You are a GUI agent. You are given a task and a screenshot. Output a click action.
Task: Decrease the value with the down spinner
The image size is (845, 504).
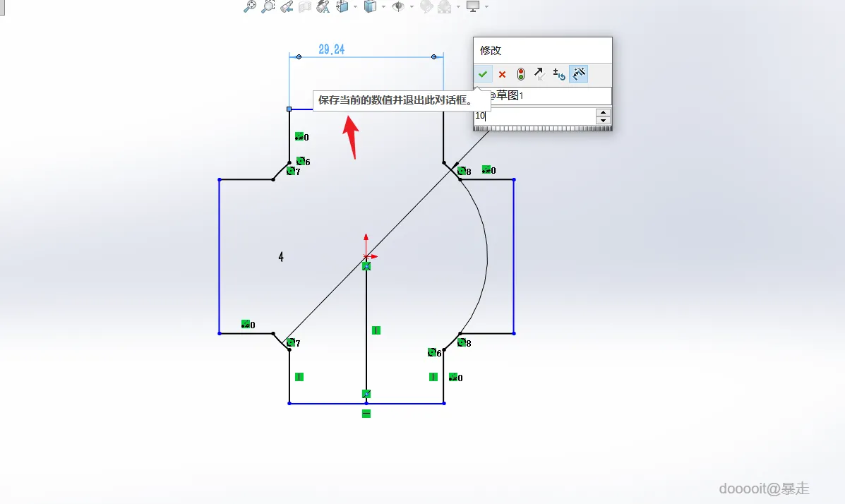click(603, 120)
